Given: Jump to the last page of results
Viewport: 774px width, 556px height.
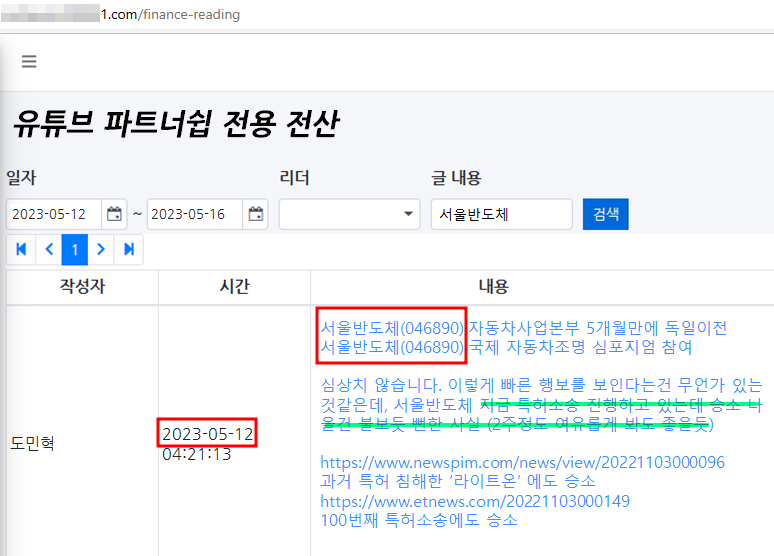Looking at the screenshot, I should tap(129, 249).
